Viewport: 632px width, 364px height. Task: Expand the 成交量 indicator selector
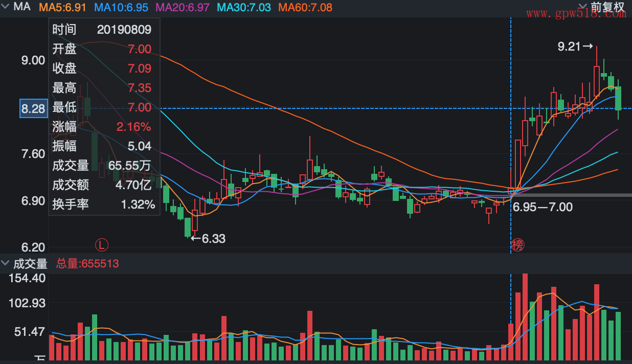click(6, 263)
